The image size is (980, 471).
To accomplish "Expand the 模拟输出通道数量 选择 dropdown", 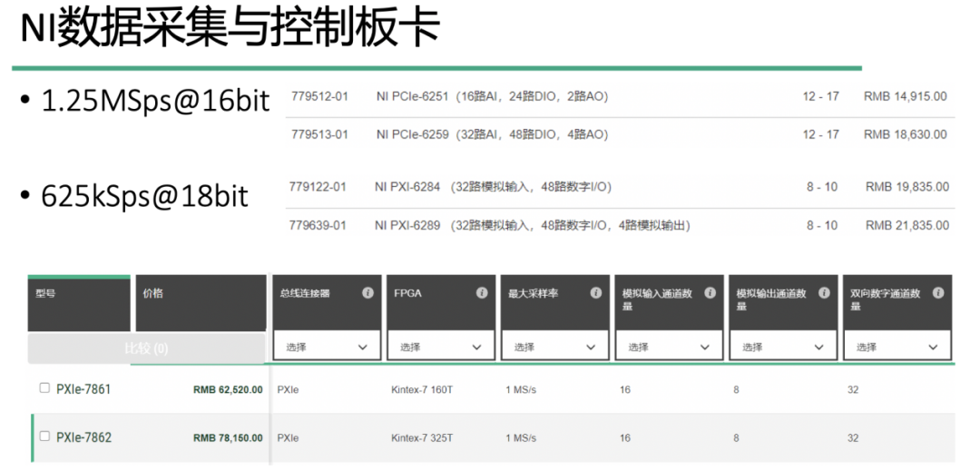I will coord(783,347).
